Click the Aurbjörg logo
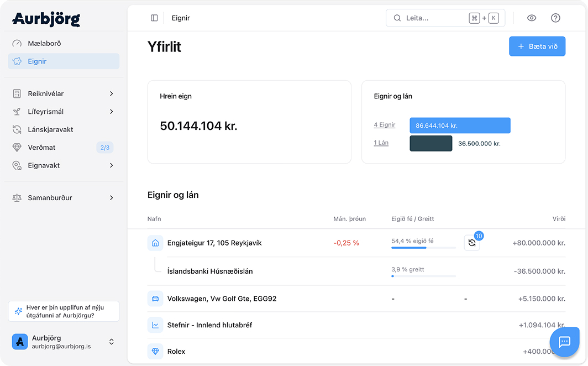The width and height of the screenshot is (588, 366). [x=46, y=19]
